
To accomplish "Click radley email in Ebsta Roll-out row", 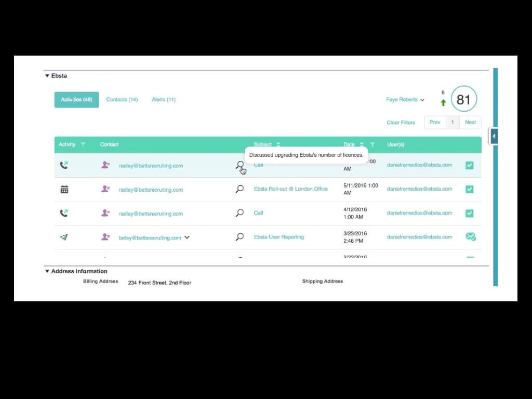I will pyautogui.click(x=151, y=190).
